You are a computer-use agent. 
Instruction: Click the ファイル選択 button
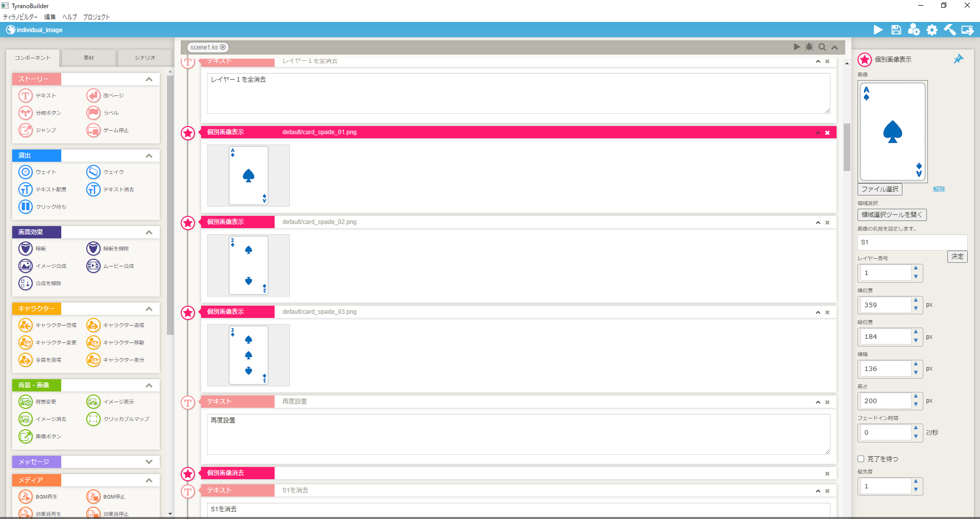[880, 189]
